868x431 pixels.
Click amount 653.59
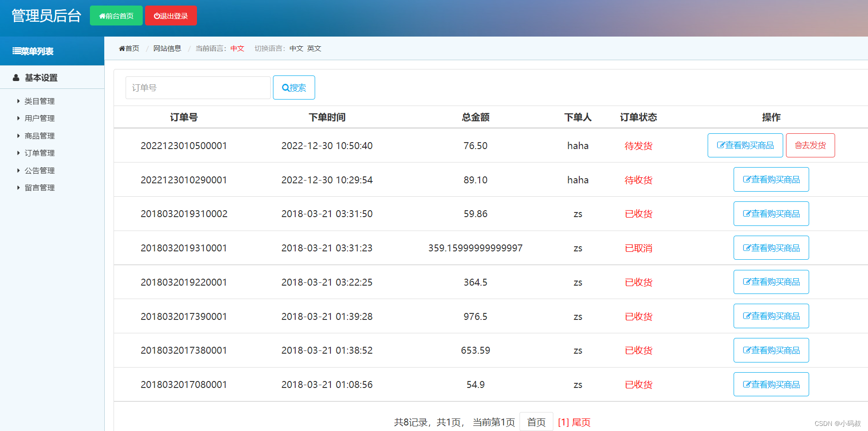tap(475, 350)
